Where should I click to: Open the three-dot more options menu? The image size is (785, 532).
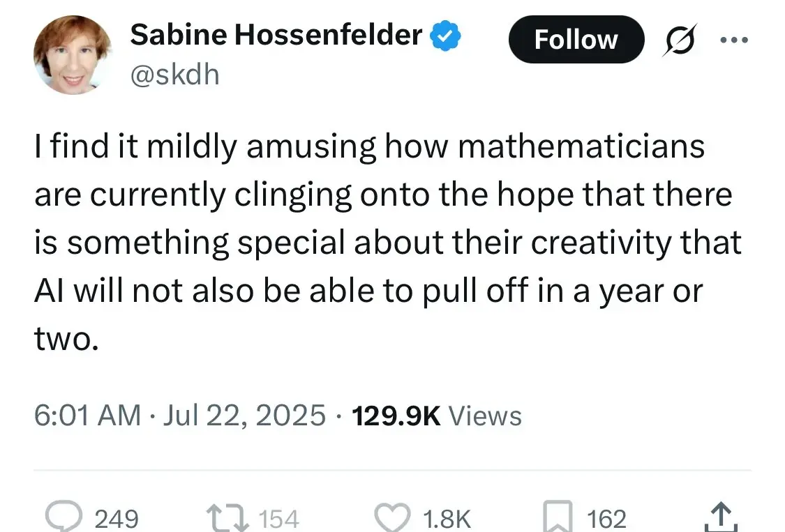734,40
